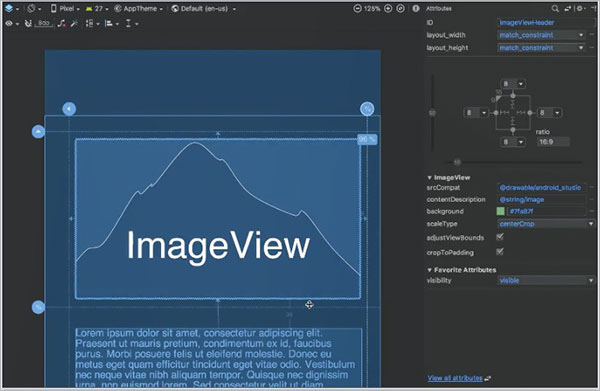This screenshot has height=391, width=600.
Task: Open the API 27 version dropdown
Action: click(97, 8)
